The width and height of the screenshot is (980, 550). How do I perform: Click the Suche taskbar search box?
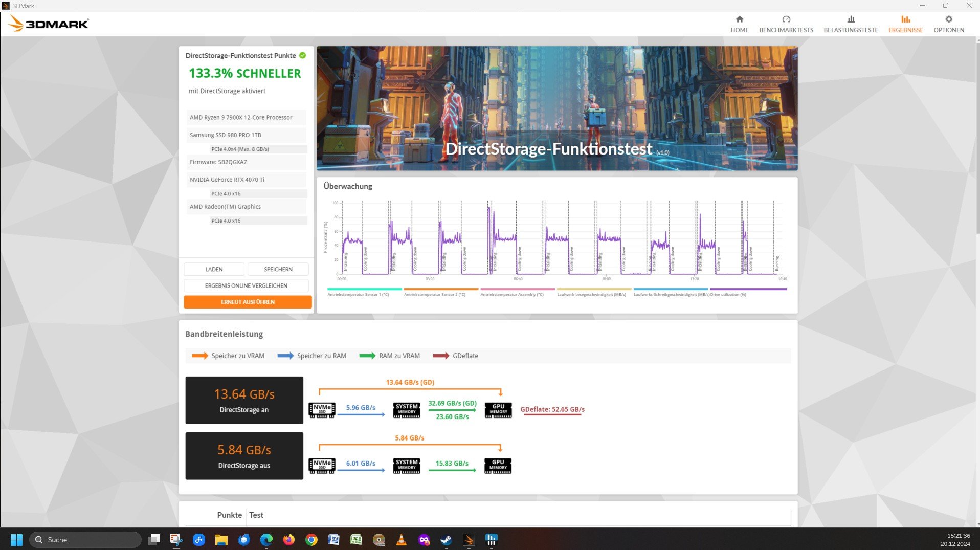tap(85, 539)
